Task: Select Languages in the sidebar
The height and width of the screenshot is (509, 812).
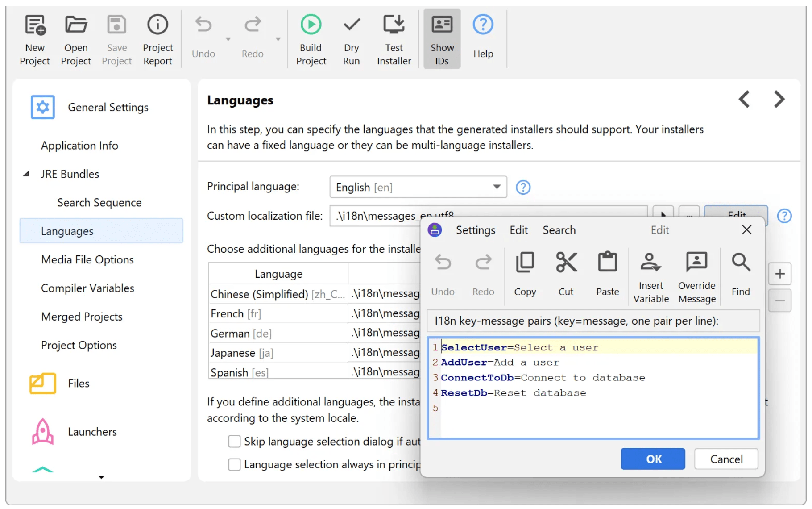Action: [102, 231]
